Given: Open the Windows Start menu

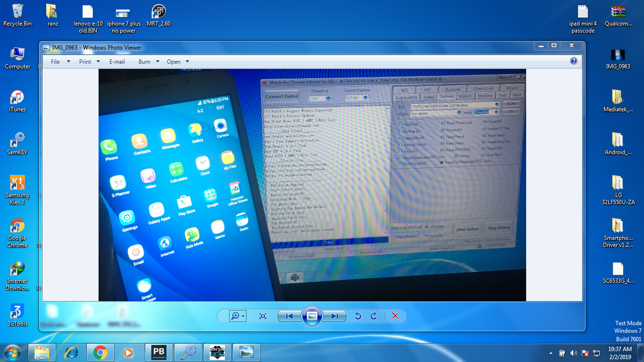Looking at the screenshot, I should [x=12, y=352].
